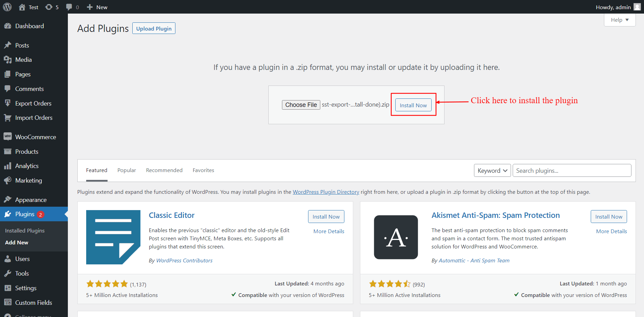Click Classic Editor '5+ Million Active Installations' text
The height and width of the screenshot is (317, 644).
(122, 295)
